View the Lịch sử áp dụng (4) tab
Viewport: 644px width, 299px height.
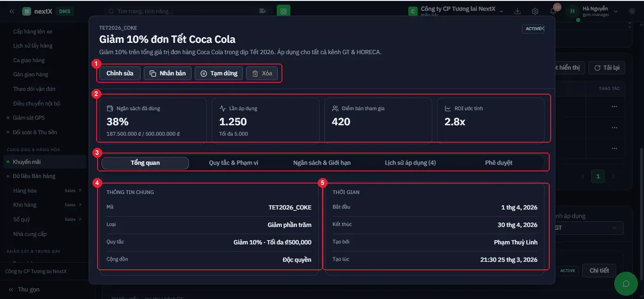tap(410, 163)
